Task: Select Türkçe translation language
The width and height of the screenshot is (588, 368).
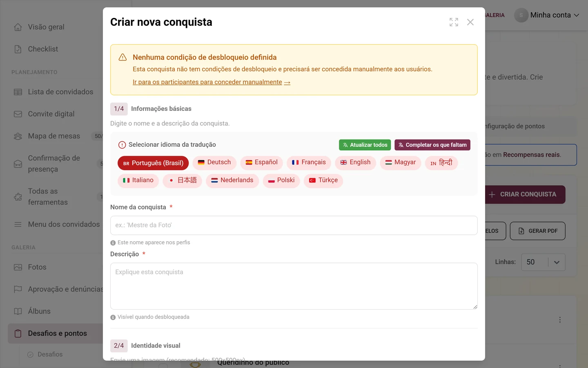Action: click(x=323, y=180)
